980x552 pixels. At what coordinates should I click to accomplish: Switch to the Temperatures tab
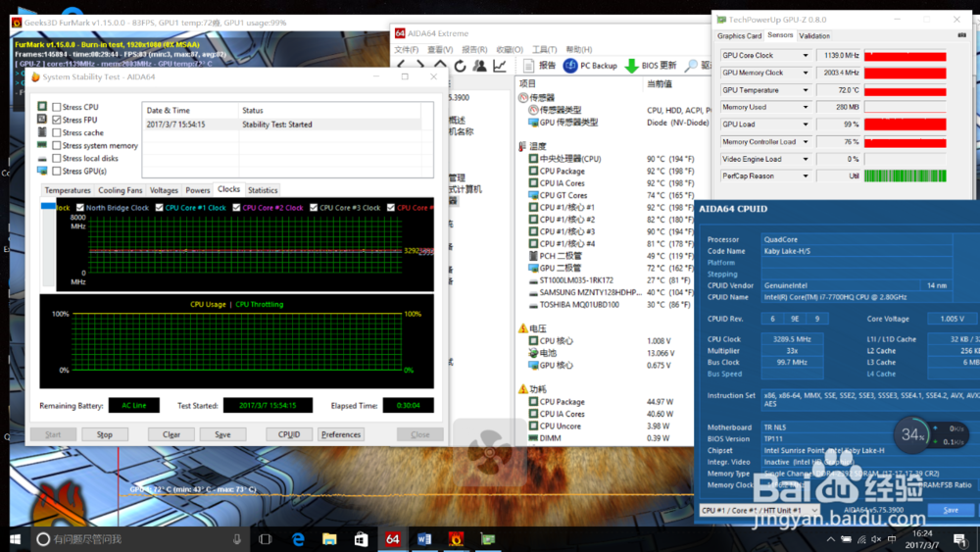tap(68, 190)
